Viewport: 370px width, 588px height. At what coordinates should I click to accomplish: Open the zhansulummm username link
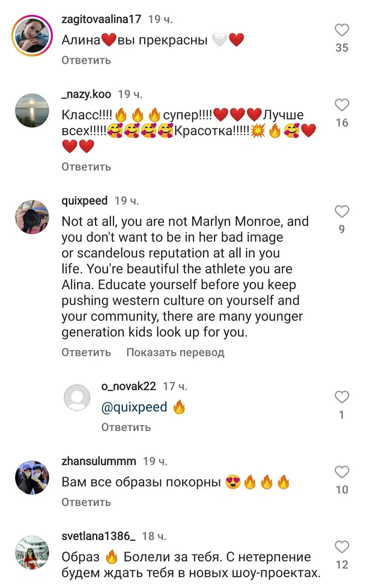(99, 461)
